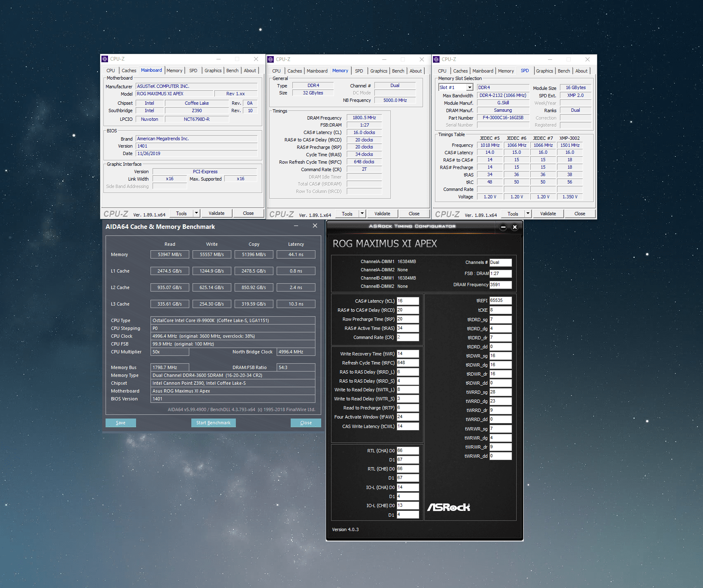Click DRAM Frequency field showing 3591
Screen dimensions: 703x588
coord(501,285)
